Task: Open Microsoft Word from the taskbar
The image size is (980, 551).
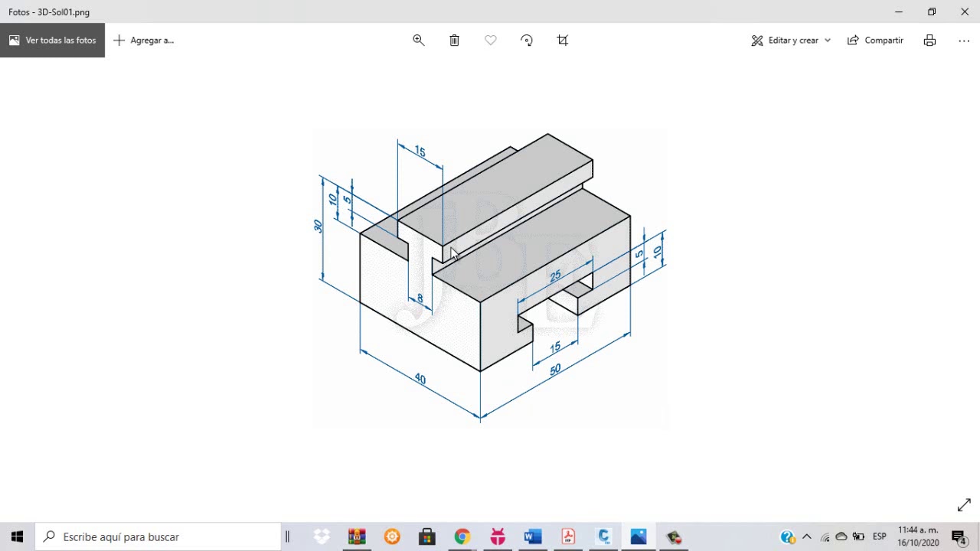Action: [x=533, y=536]
